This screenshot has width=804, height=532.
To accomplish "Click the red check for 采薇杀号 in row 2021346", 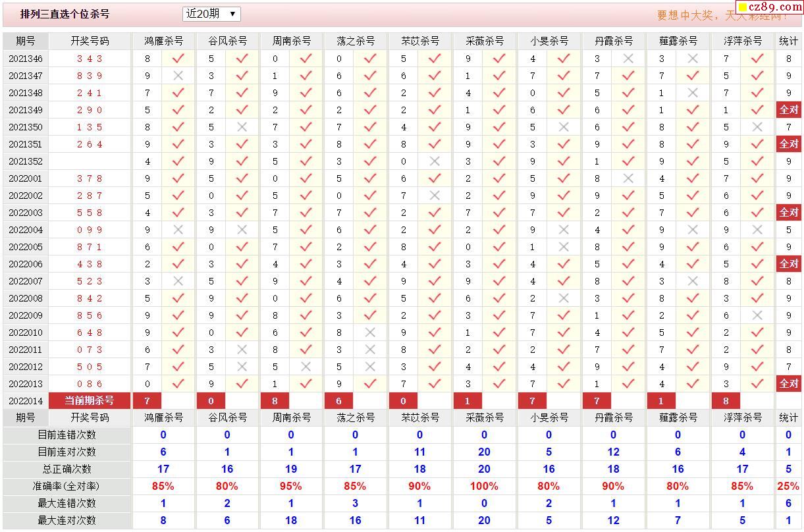I will (499, 59).
